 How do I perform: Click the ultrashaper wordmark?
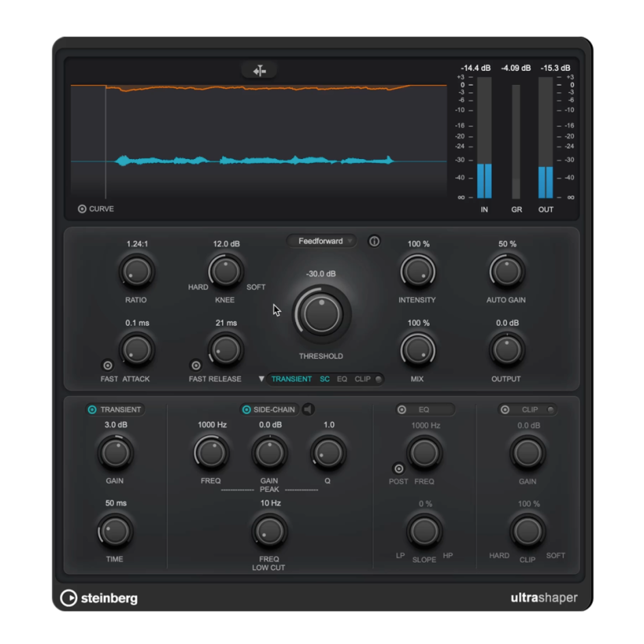pyautogui.click(x=544, y=598)
